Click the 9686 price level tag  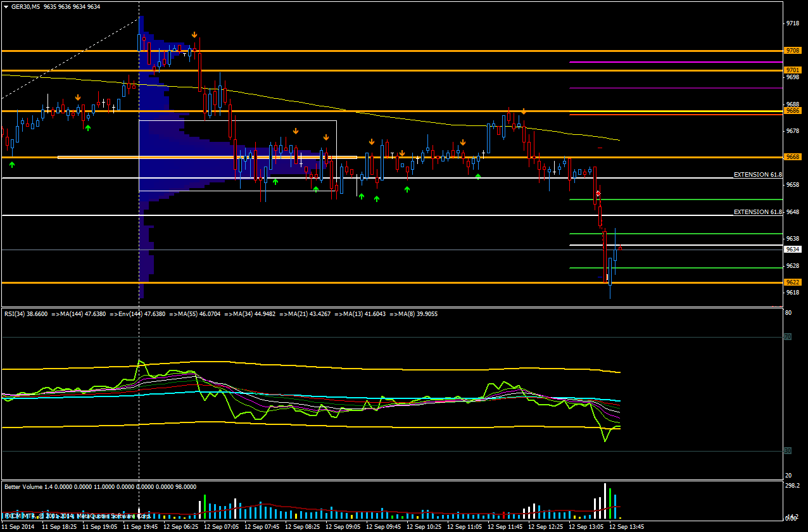coord(792,110)
